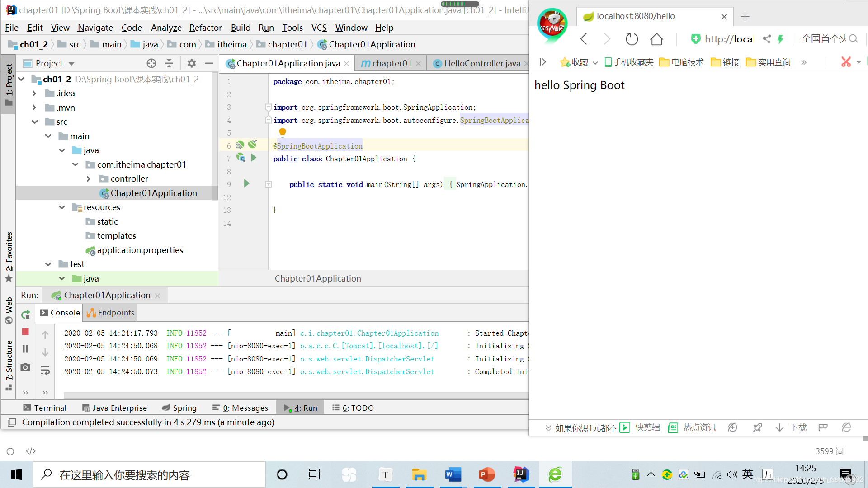This screenshot has width=868, height=488.
Task: Click the browser search magnifier icon
Action: [x=853, y=39]
